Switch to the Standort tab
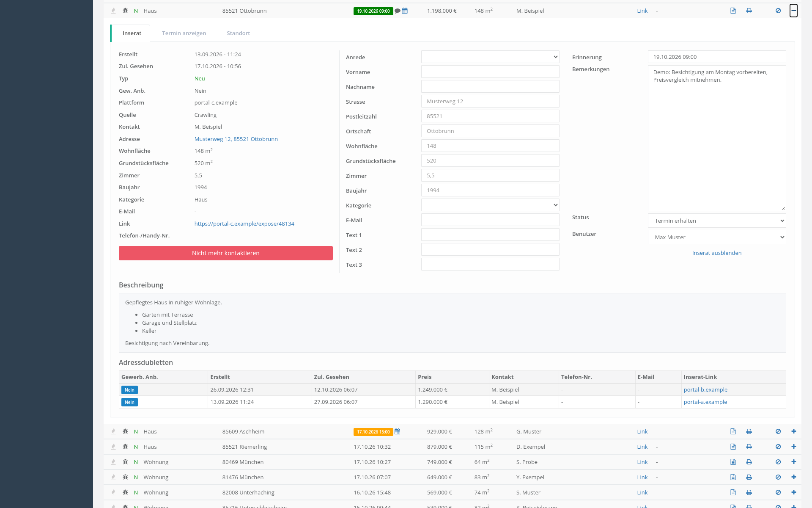This screenshot has height=508, width=812. click(x=238, y=33)
